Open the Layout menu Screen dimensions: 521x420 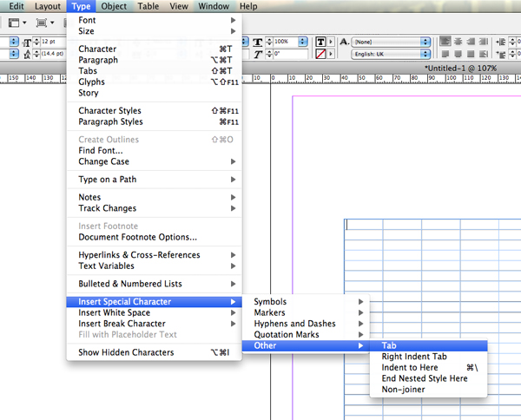coord(48,6)
